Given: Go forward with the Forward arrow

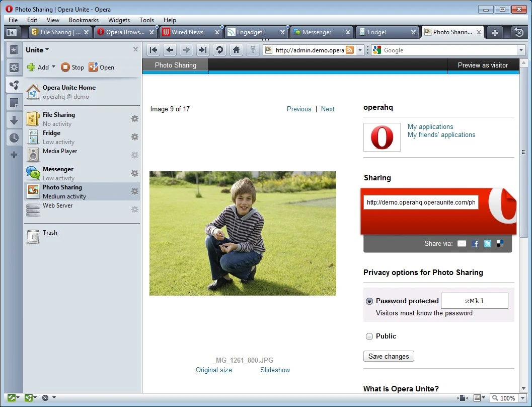Looking at the screenshot, I should click(x=186, y=50).
